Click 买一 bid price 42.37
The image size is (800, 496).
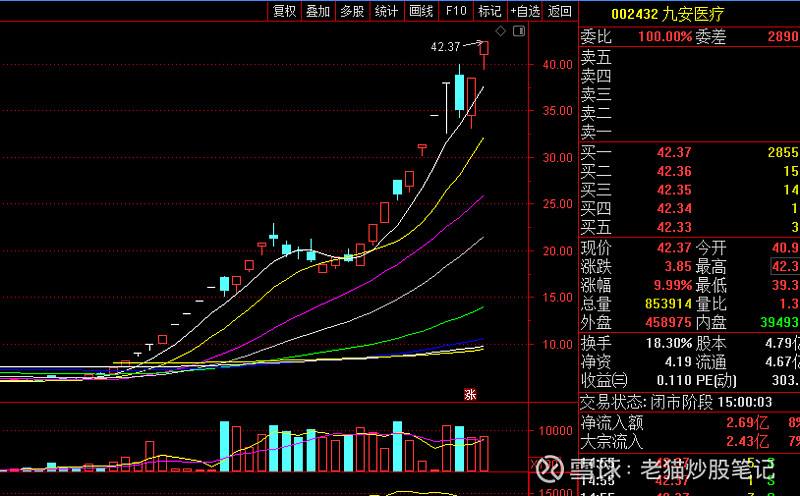[674, 152]
